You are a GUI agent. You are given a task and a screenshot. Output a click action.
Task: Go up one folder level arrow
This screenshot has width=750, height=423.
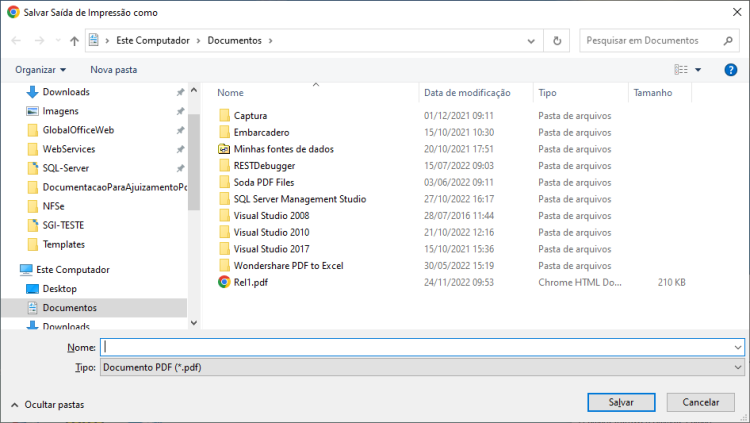[x=74, y=41]
